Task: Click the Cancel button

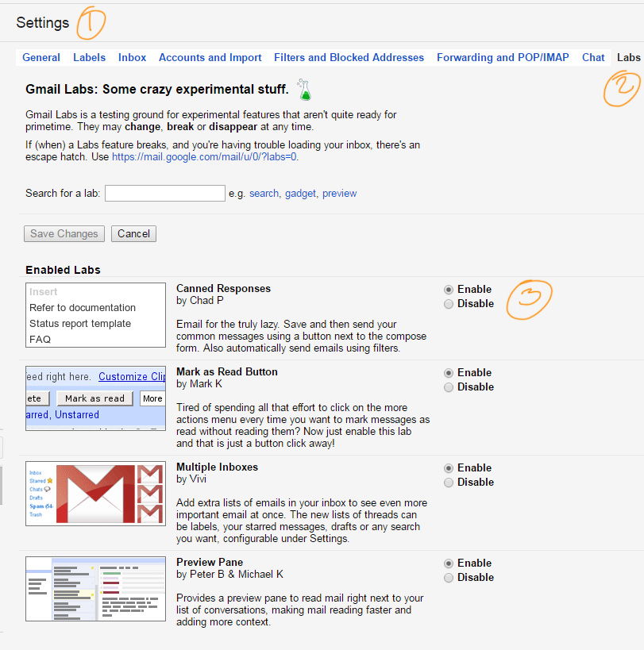Action: pyautogui.click(x=133, y=234)
